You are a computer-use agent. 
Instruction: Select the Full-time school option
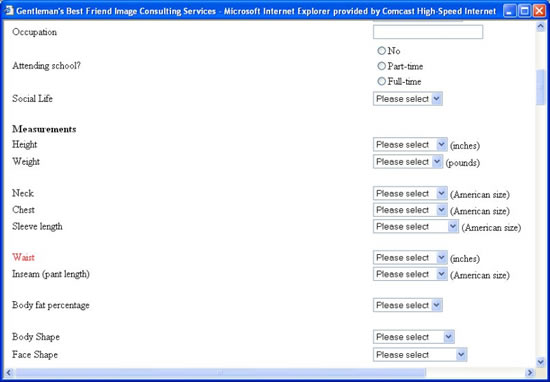pos(381,81)
